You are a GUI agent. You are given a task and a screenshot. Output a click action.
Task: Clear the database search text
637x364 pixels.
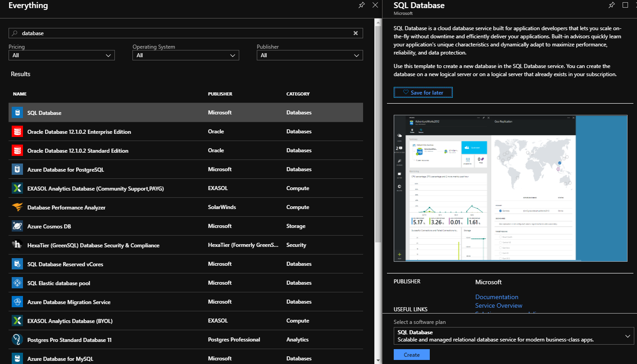355,33
